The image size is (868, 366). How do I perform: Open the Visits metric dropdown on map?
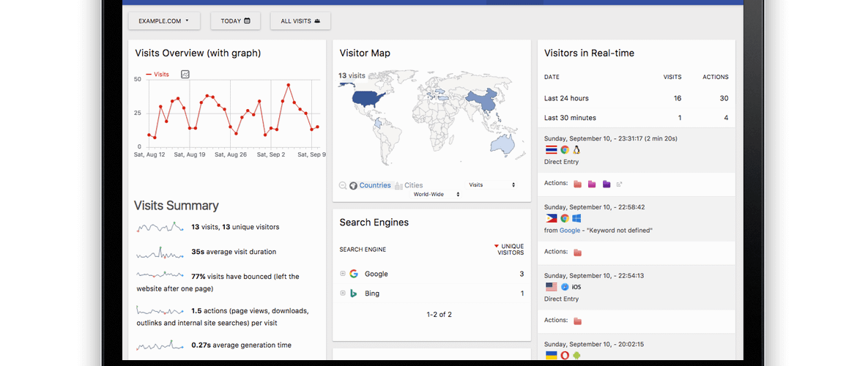[492, 185]
